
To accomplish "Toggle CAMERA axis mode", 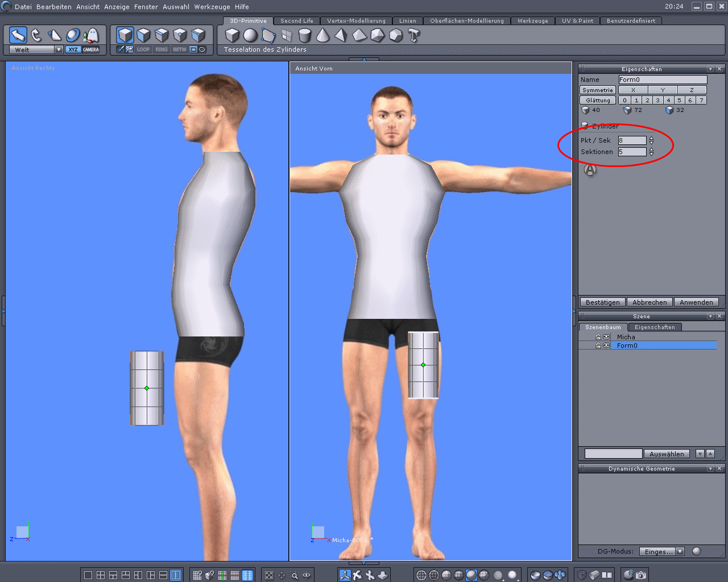I will pyautogui.click(x=91, y=49).
